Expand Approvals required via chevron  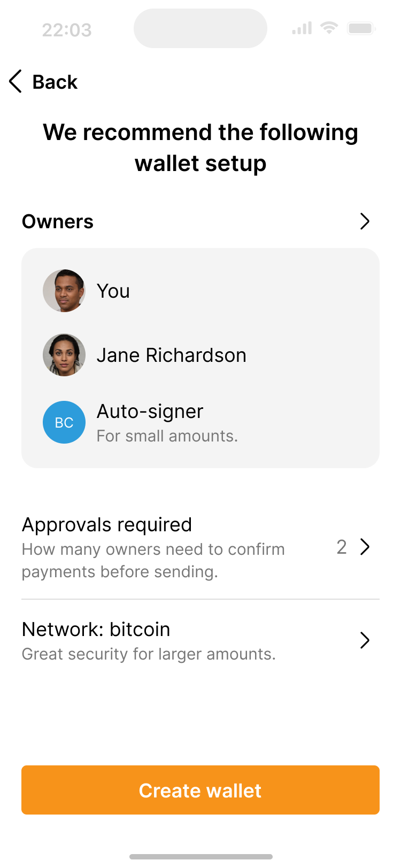coord(365,547)
